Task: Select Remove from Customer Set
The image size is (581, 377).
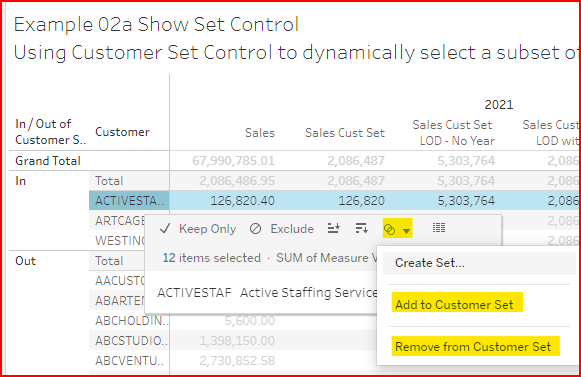Action: pyautogui.click(x=473, y=347)
